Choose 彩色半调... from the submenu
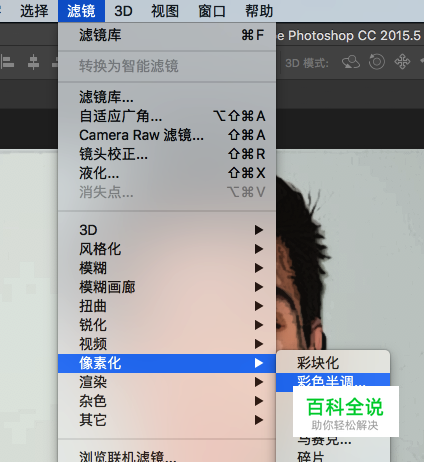The height and width of the screenshot is (462, 424). click(x=333, y=382)
